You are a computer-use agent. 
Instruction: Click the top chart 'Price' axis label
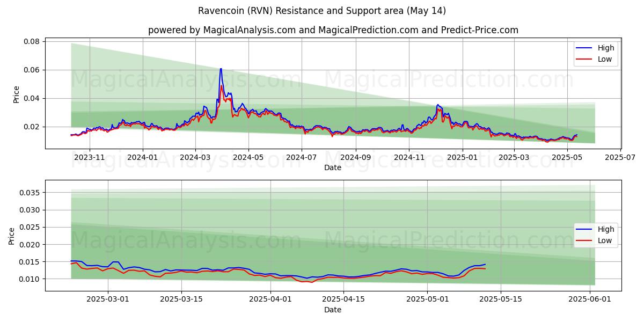click(16, 94)
